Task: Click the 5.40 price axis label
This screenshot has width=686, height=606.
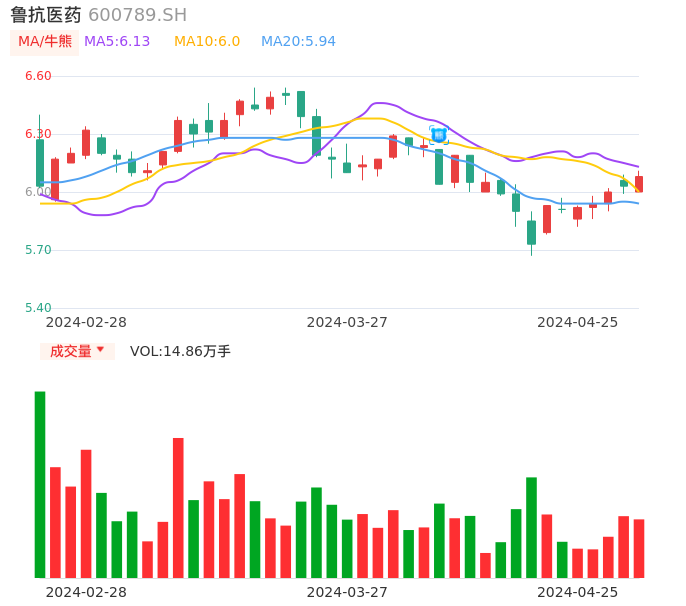Action: 38,308
